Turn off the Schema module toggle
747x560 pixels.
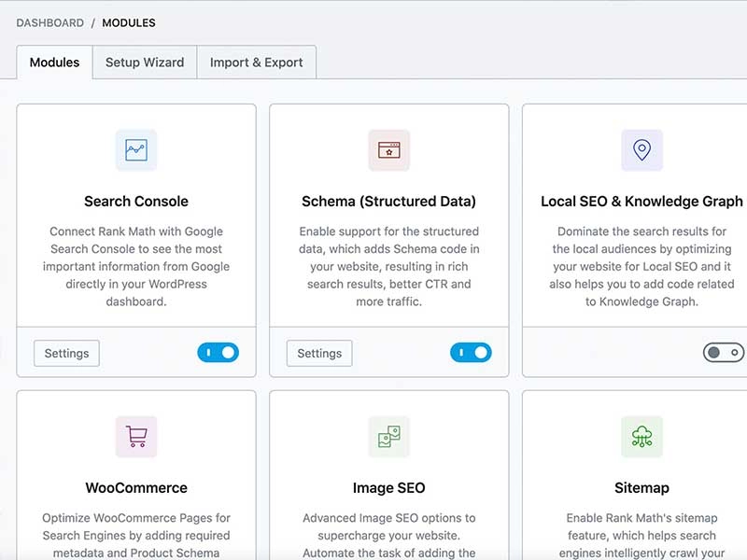tap(471, 353)
